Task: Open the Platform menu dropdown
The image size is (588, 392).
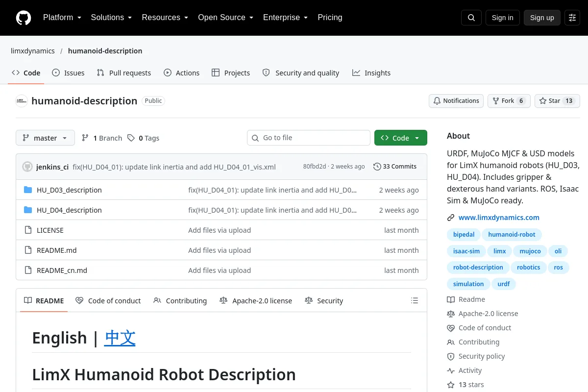Action: [x=62, y=18]
